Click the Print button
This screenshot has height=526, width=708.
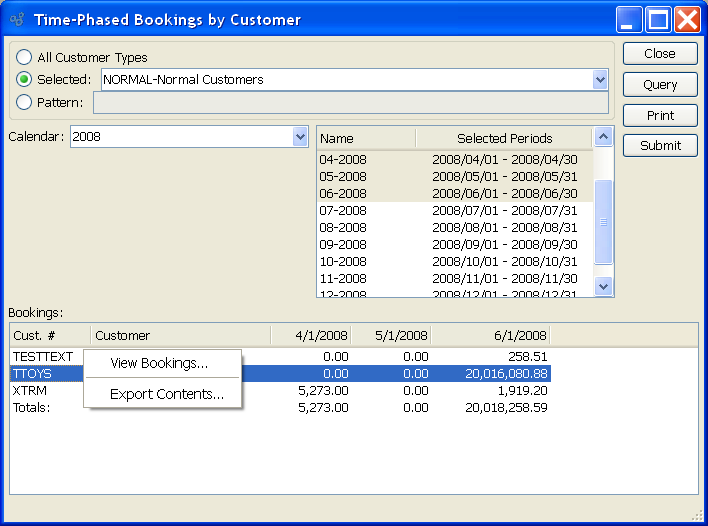[660, 116]
